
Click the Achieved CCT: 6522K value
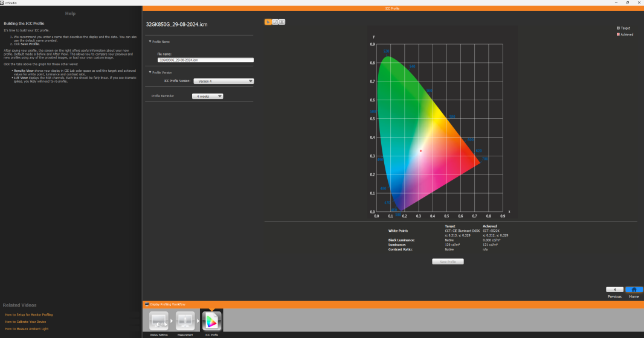coord(491,231)
